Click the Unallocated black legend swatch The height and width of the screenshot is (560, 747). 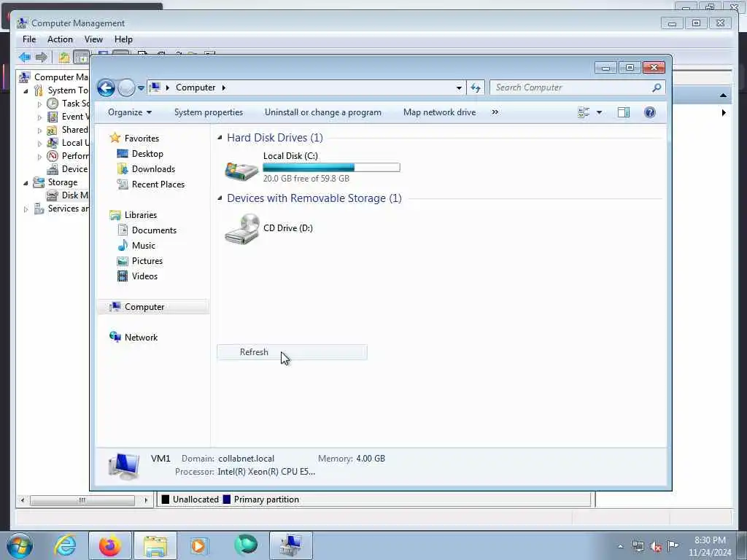[166, 499]
